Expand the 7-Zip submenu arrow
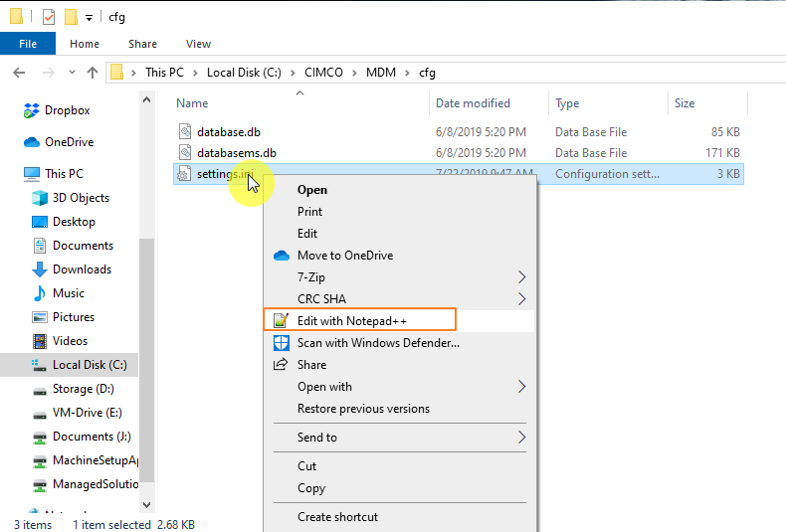The width and height of the screenshot is (786, 532). pos(521,277)
